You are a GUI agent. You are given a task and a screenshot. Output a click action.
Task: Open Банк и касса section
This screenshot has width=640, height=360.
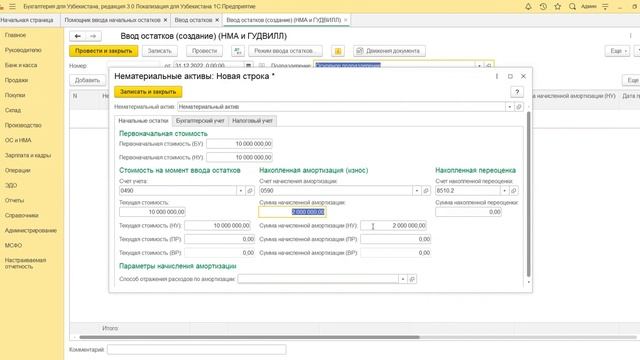[21, 65]
